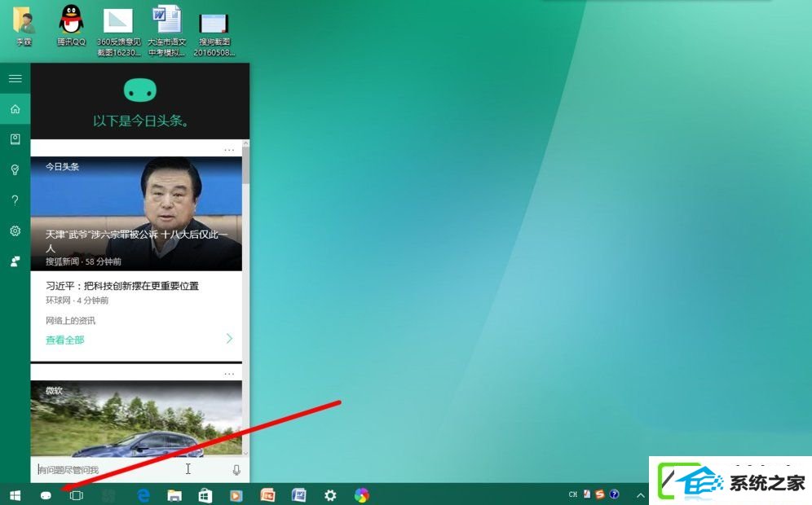Screen dimensions: 812x505
Task: Launch Microsoft Edge from the taskbar
Action: coord(143,495)
